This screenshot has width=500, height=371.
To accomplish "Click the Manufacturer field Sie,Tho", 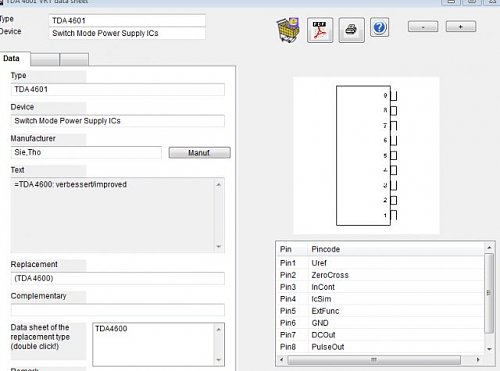I will tap(86, 152).
